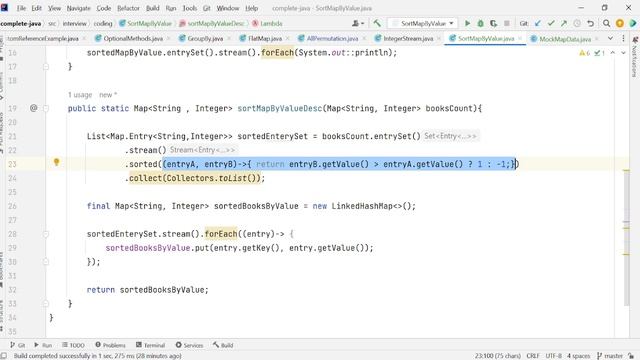Open Build tool window button
Screen dimensions: 640x360
point(223,345)
